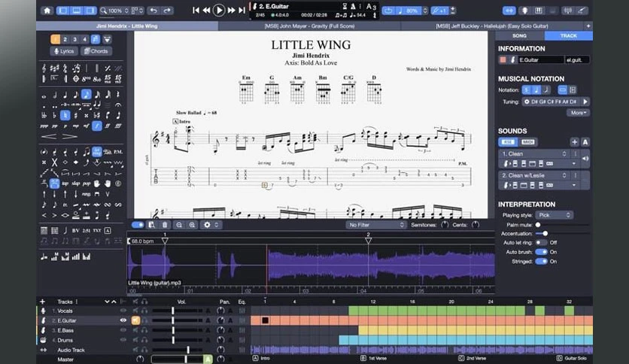
Task: Toggle the Auto let ring switch
Action: click(541, 242)
